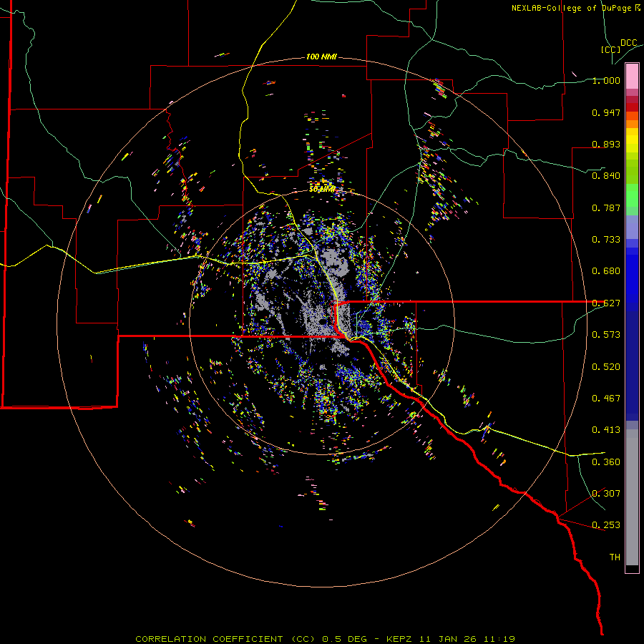Click the bright green color bar segment
Image resolution: width=644 pixels, height=644 pixels.
[x=632, y=195]
